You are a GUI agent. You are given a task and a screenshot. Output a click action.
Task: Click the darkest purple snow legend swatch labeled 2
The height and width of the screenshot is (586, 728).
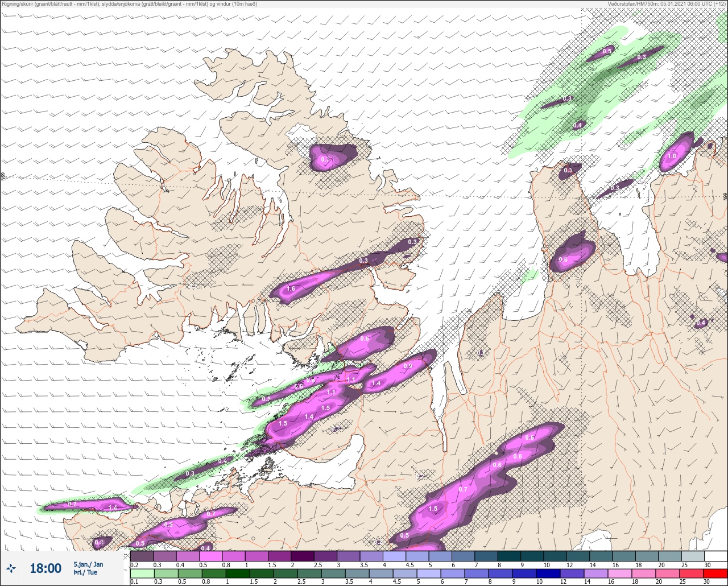[x=302, y=556]
